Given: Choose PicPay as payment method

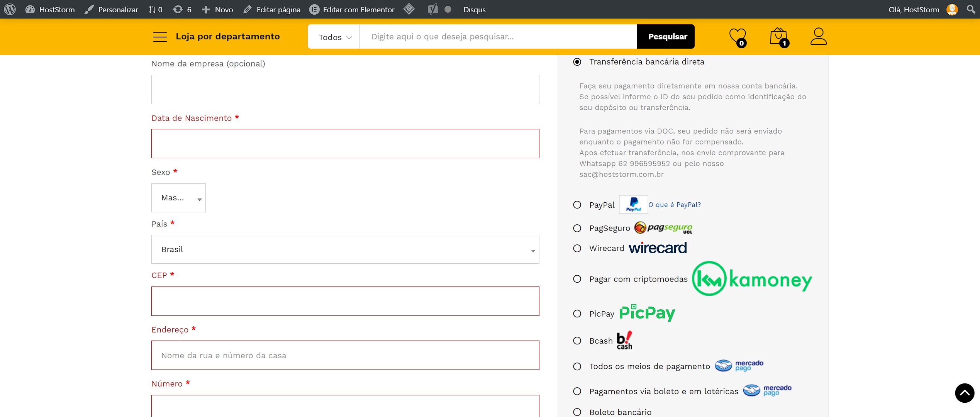Looking at the screenshot, I should point(577,314).
